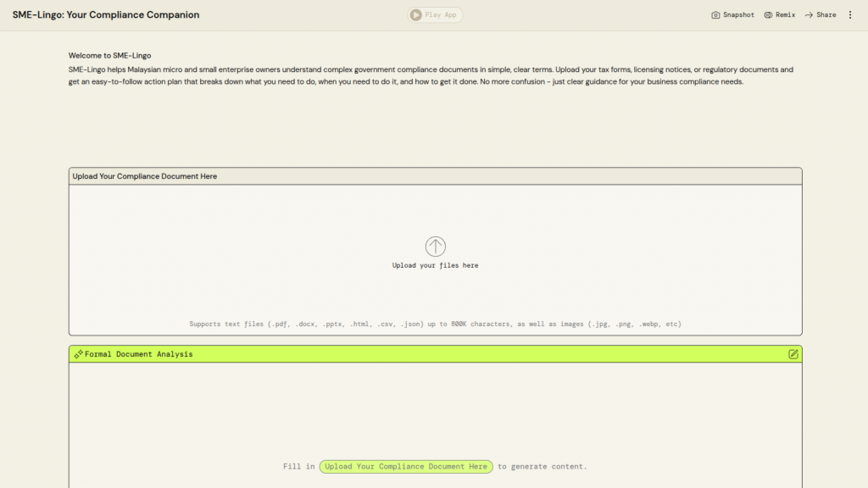Select the Snapshot text label
868x488 pixels.
(738, 14)
